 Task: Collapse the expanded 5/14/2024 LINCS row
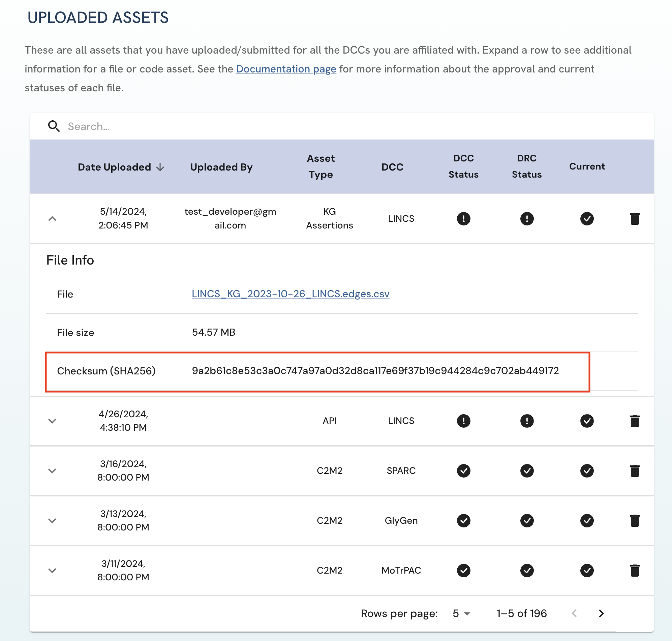pos(52,219)
